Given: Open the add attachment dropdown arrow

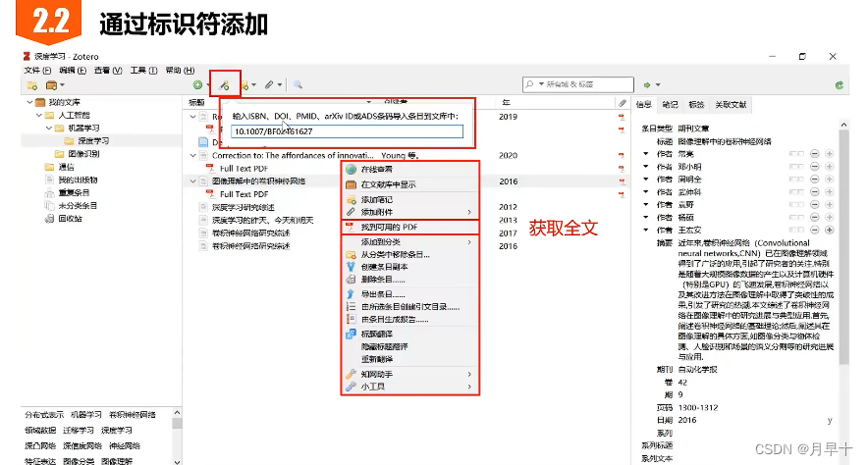Looking at the screenshot, I should (280, 84).
